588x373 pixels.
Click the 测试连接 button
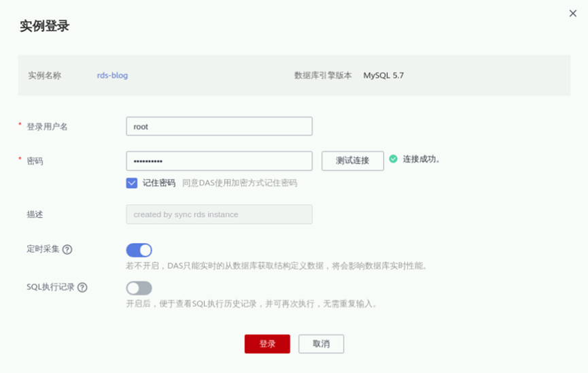pos(353,161)
